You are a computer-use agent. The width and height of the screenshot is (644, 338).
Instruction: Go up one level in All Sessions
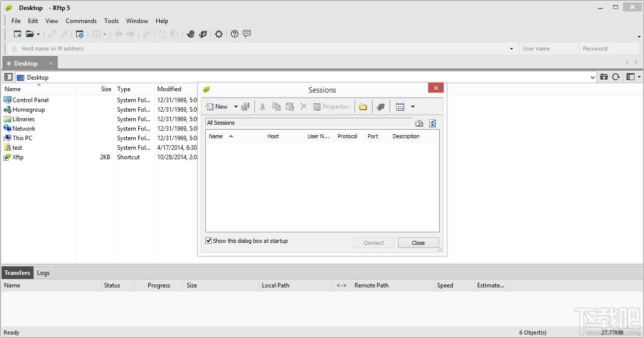pyautogui.click(x=419, y=123)
